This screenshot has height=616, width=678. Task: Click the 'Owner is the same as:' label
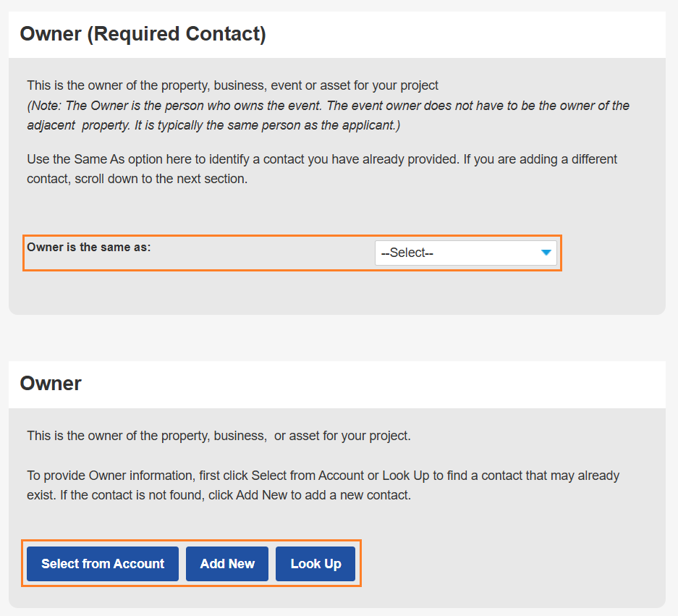(89, 247)
